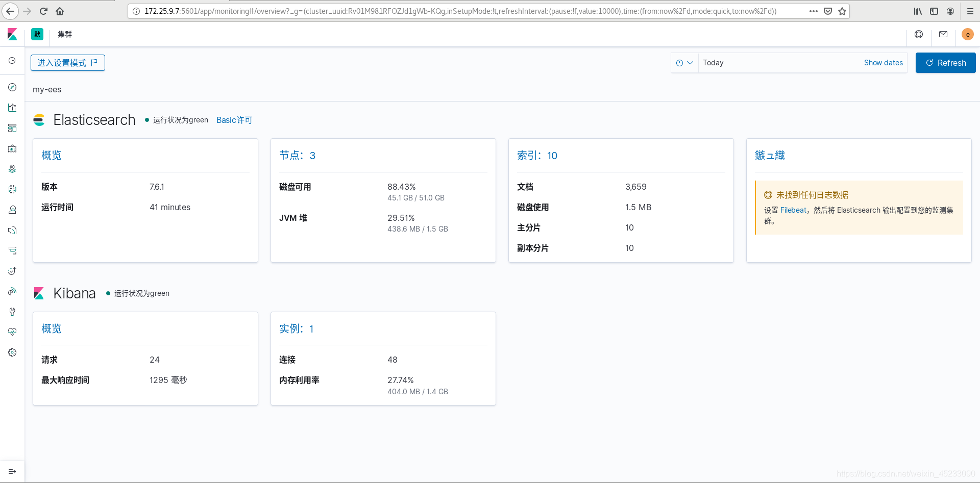Open Maps from the sidebar

12,169
